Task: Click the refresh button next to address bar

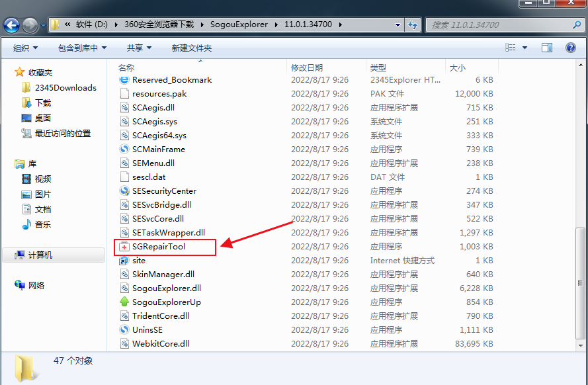Action: click(x=413, y=24)
